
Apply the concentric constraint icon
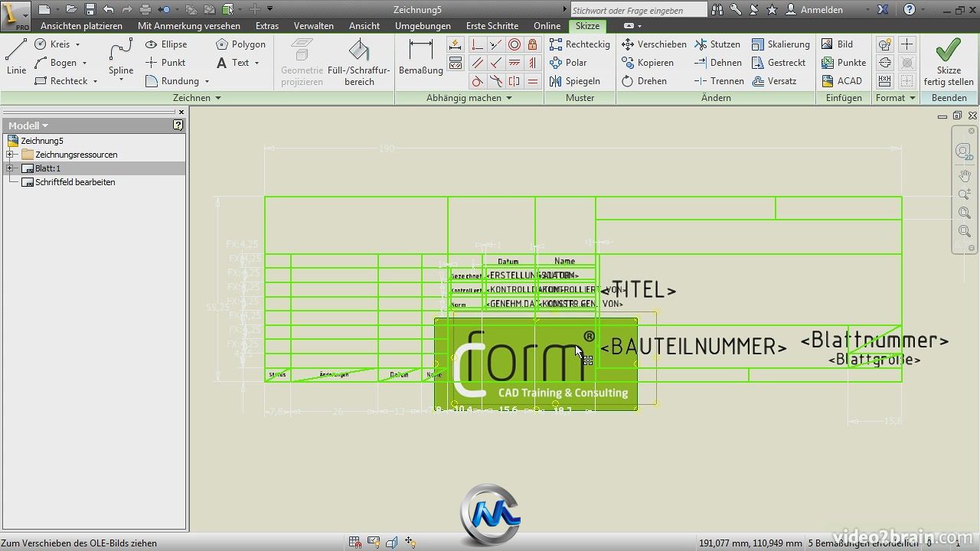(x=514, y=44)
